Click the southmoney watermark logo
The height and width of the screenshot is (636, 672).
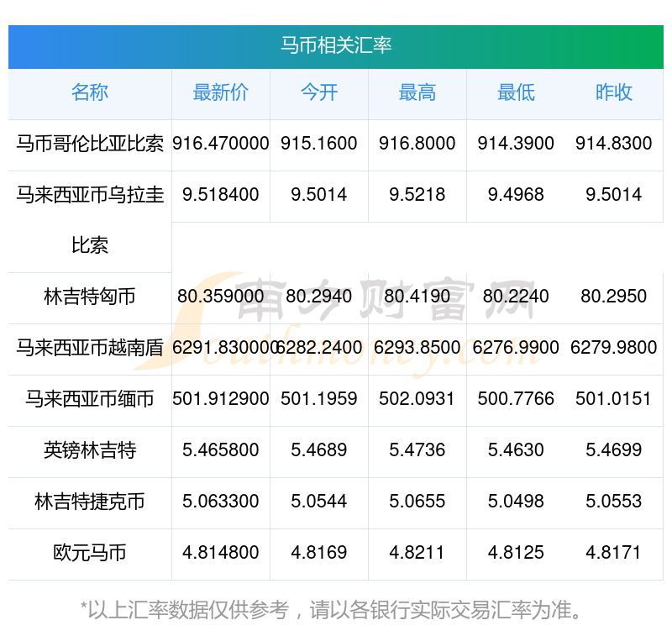click(336, 328)
